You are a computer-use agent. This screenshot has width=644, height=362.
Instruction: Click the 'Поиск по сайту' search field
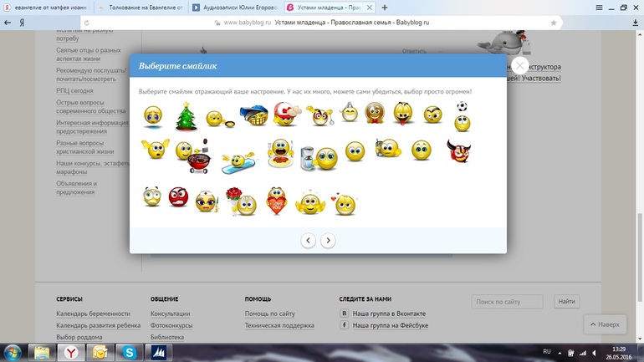508,301
